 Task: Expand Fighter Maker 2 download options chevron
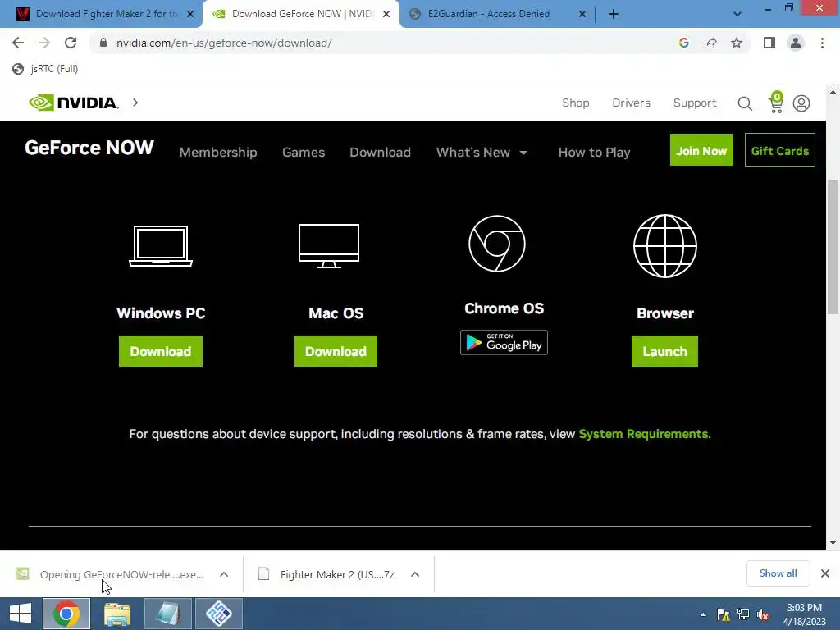point(414,574)
